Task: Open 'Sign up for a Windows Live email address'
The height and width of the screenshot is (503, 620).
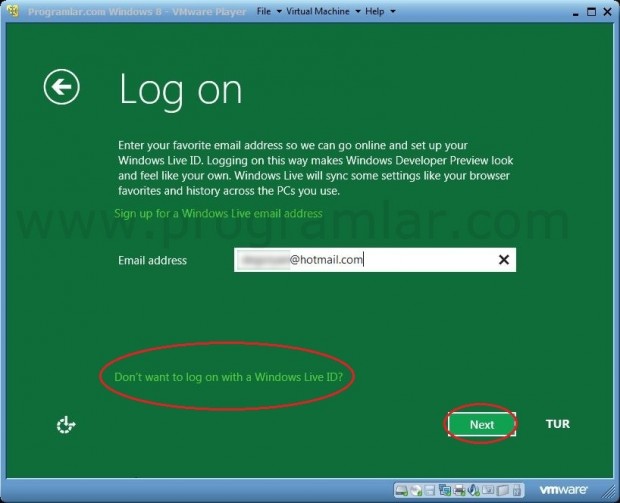Action: 218,214
